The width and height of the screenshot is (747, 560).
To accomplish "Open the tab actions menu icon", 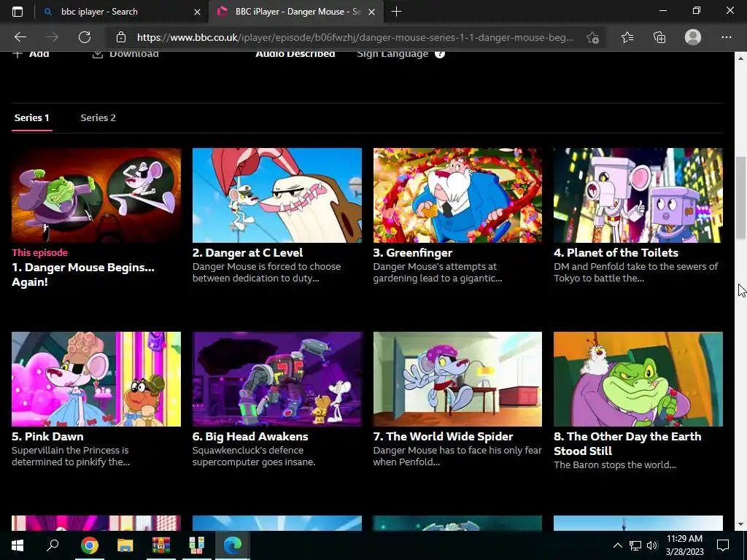I will (18, 12).
